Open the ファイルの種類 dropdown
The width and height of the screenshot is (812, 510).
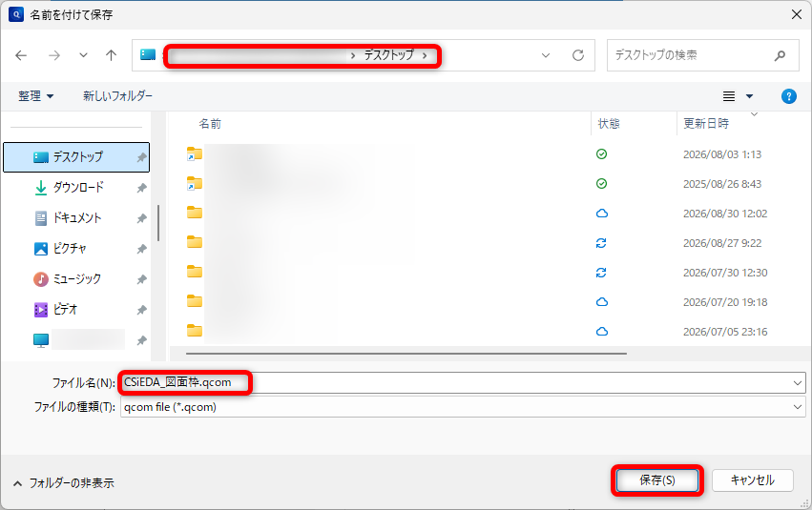coord(463,407)
